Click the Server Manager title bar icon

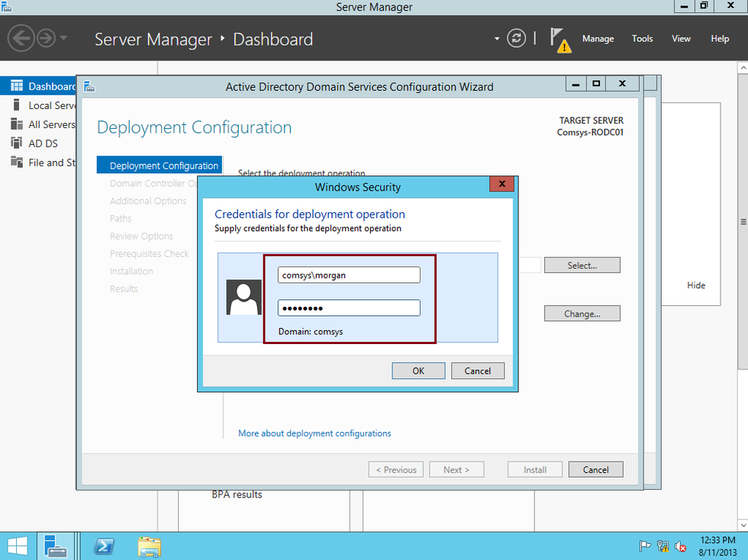(6, 6)
